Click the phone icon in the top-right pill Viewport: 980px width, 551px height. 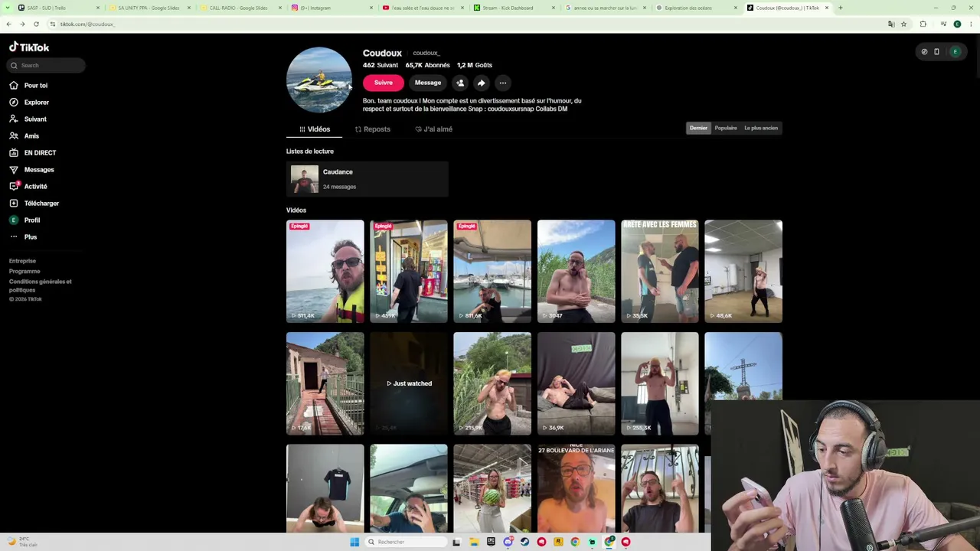936,52
